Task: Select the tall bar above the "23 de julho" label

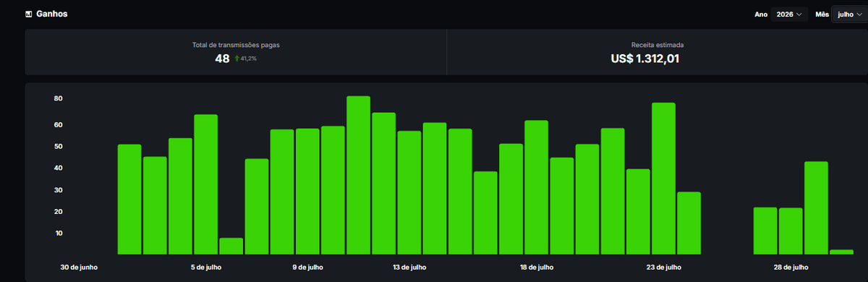Action: [663, 179]
